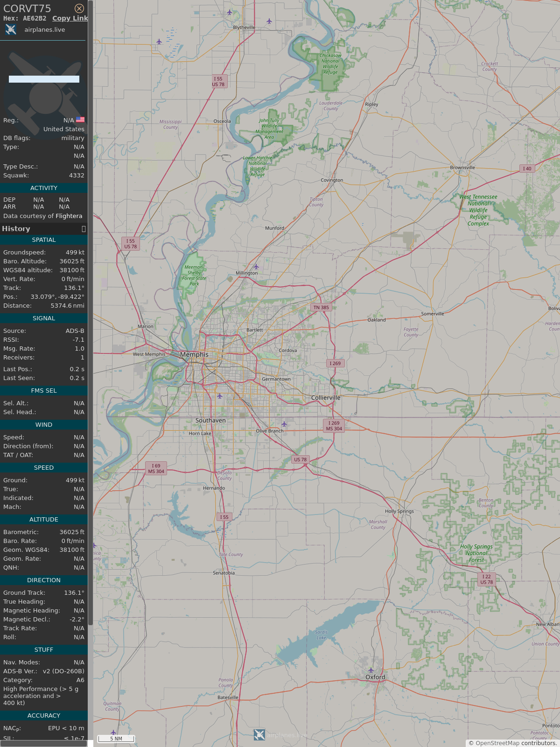Click the Baro. Altitude 36025 ft in SPATIAL
Viewport: 560px width, 747px height.
click(72, 261)
